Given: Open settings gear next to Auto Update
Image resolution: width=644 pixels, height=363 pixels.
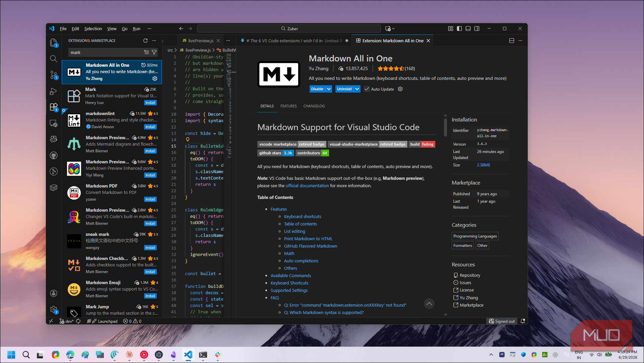Looking at the screenshot, I should [x=400, y=89].
